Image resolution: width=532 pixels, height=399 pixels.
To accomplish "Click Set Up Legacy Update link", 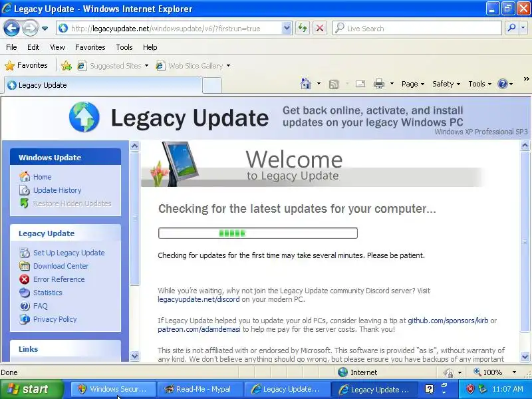I will 69,253.
